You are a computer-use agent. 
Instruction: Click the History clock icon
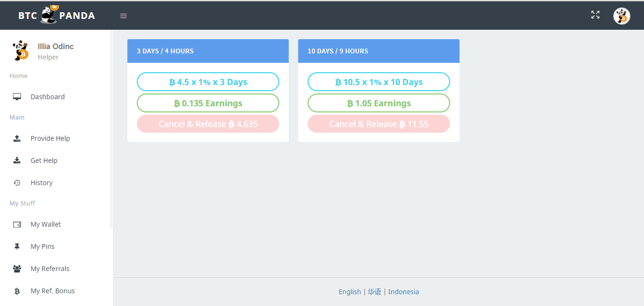pyautogui.click(x=17, y=183)
